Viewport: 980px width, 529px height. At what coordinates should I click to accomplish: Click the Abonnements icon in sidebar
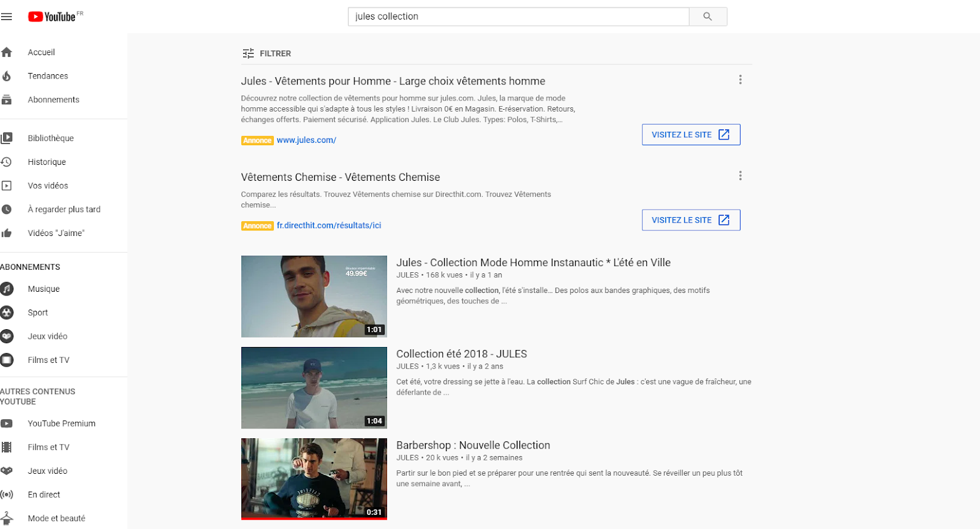pos(7,99)
